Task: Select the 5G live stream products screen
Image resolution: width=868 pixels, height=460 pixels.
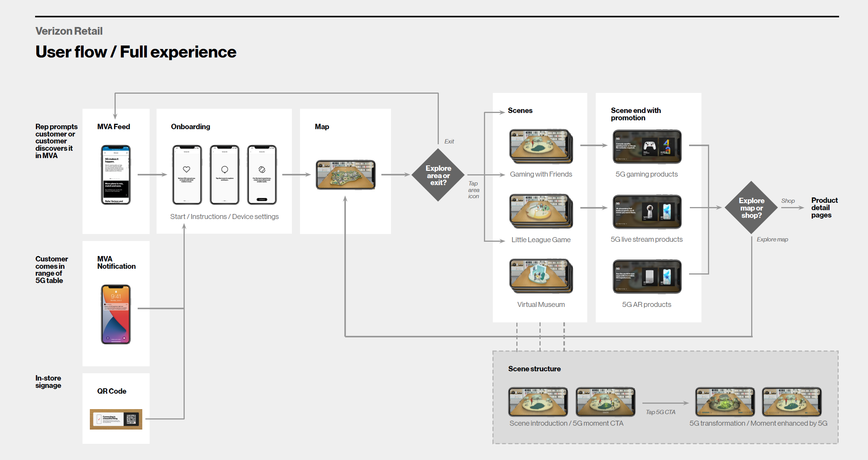Action: coord(647,211)
